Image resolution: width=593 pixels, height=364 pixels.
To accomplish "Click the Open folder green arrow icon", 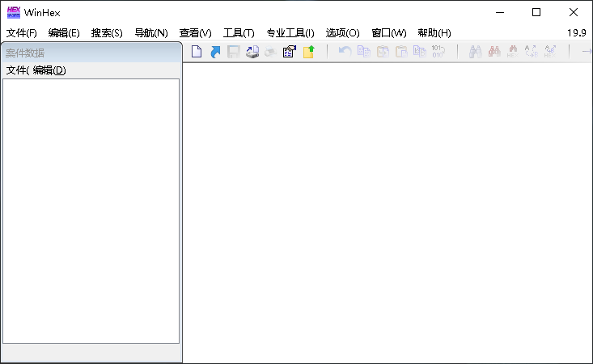I will click(308, 52).
